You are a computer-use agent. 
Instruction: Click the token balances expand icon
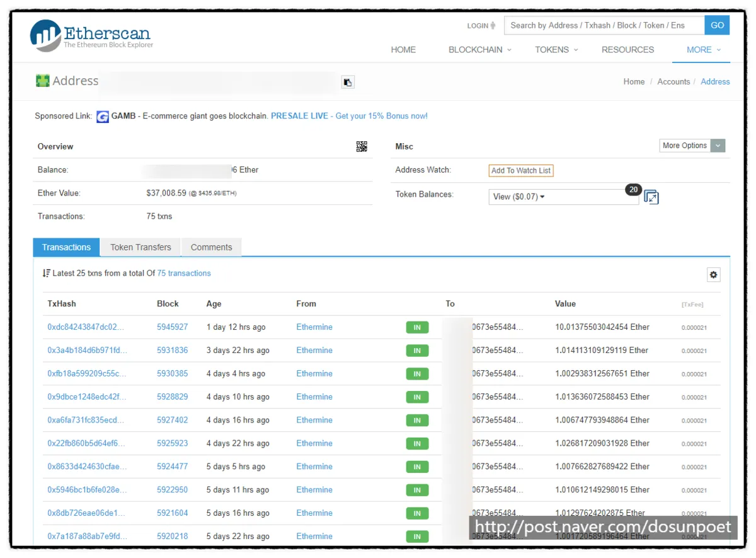click(651, 197)
